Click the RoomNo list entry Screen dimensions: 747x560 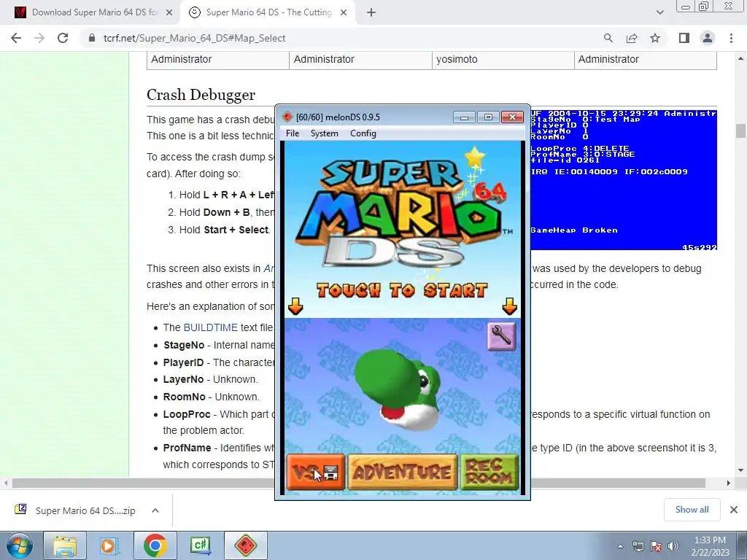[x=212, y=397]
